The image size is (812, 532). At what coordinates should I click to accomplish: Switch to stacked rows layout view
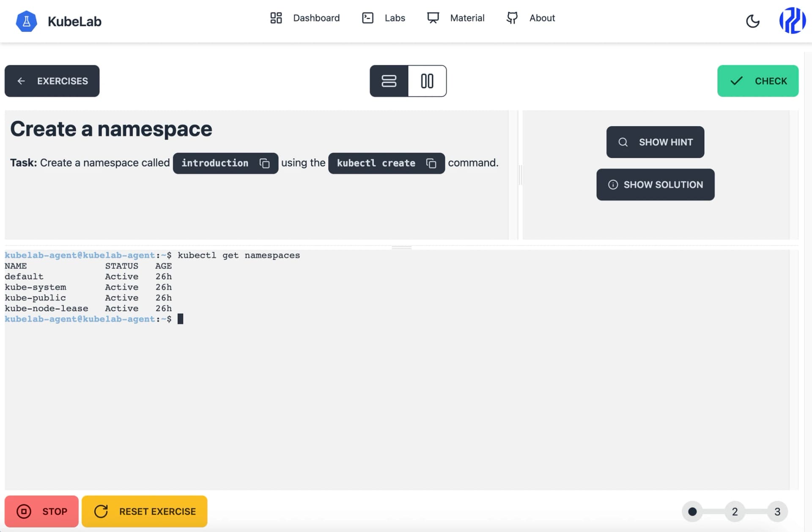pyautogui.click(x=389, y=81)
